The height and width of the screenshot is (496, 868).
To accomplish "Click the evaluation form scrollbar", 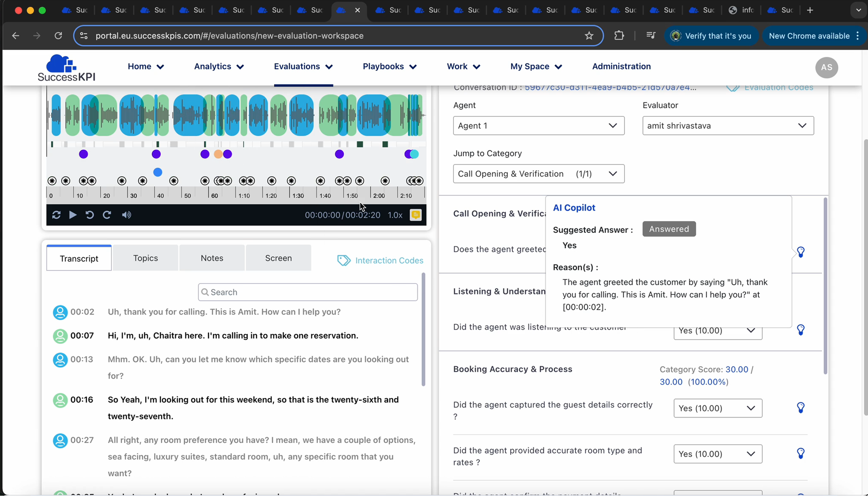I will click(825, 286).
